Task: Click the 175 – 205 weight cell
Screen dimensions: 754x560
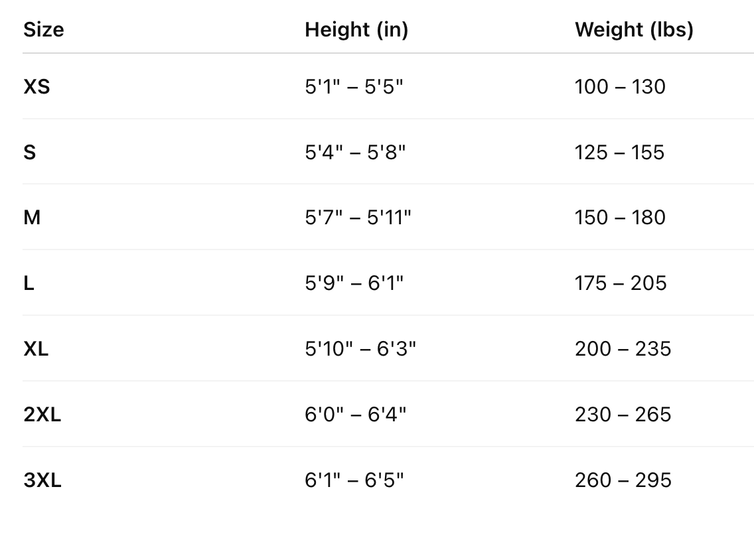Action: click(621, 283)
